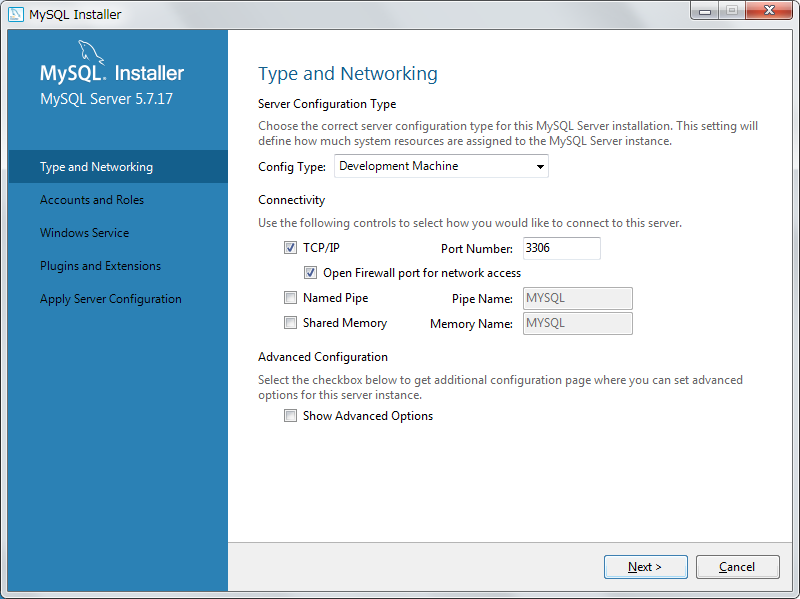Image resolution: width=800 pixels, height=599 pixels.
Task: Minimize the MySQL Installer window
Action: pyautogui.click(x=706, y=10)
